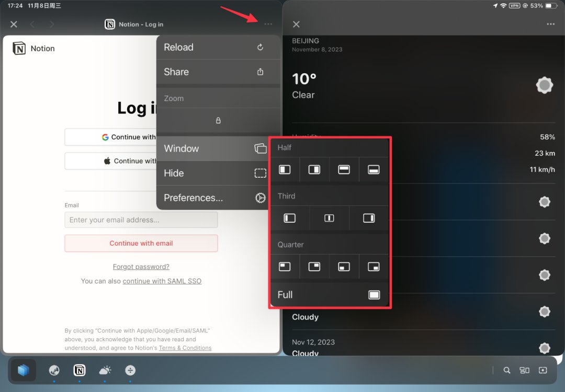The height and width of the screenshot is (392, 565).
Task: Toggle the zoom lock icon
Action: pos(218,120)
